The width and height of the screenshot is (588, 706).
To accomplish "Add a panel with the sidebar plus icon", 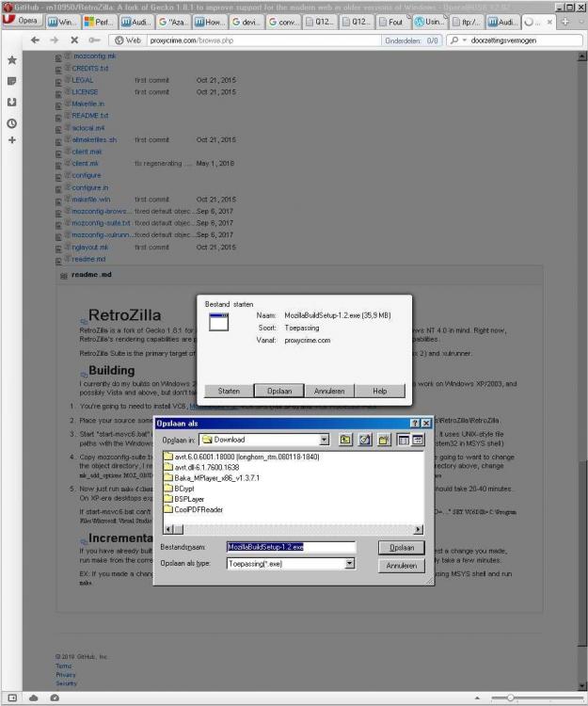I will tap(12, 140).
